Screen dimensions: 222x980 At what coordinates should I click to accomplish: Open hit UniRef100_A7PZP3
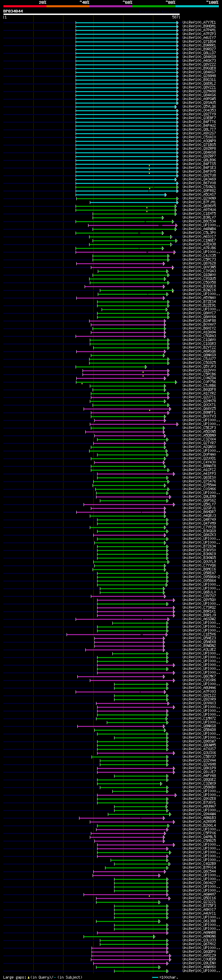tap(199, 34)
